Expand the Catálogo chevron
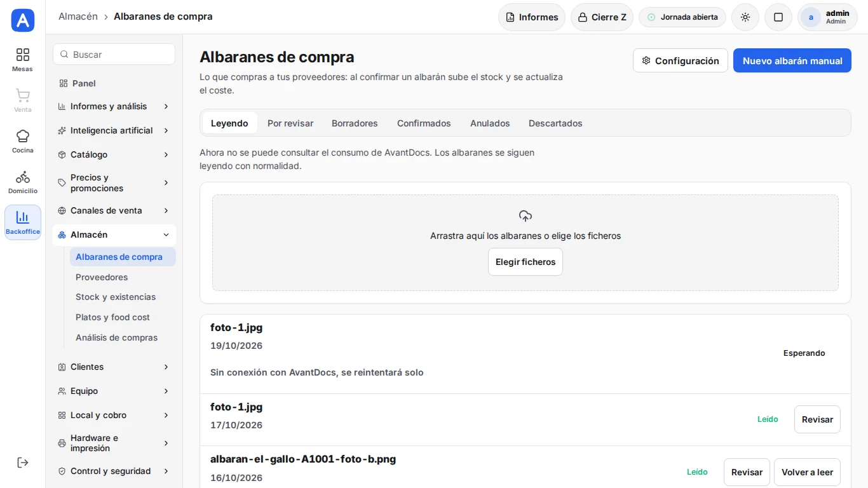The height and width of the screenshot is (488, 868). pyautogui.click(x=166, y=154)
